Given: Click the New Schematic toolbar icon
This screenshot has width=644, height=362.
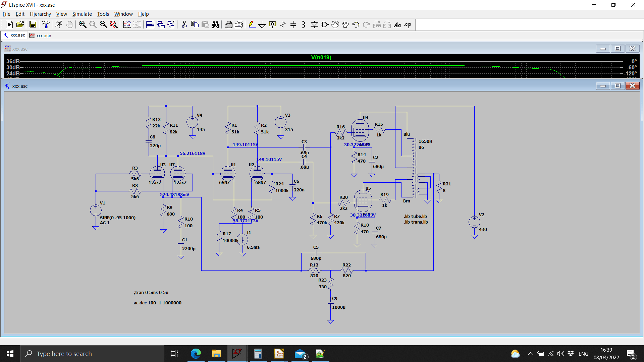Looking at the screenshot, I should pyautogui.click(x=9, y=24).
